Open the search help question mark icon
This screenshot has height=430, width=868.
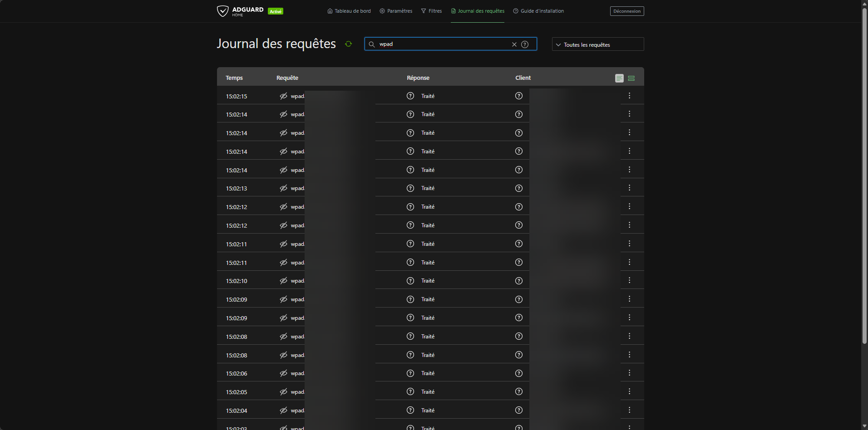tap(525, 44)
